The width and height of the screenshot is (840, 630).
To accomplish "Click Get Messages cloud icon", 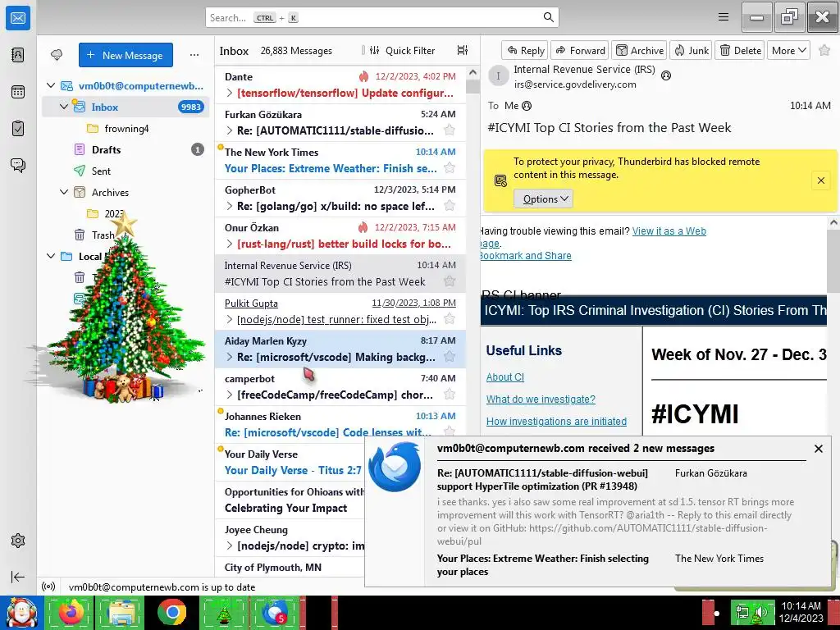I will [57, 55].
